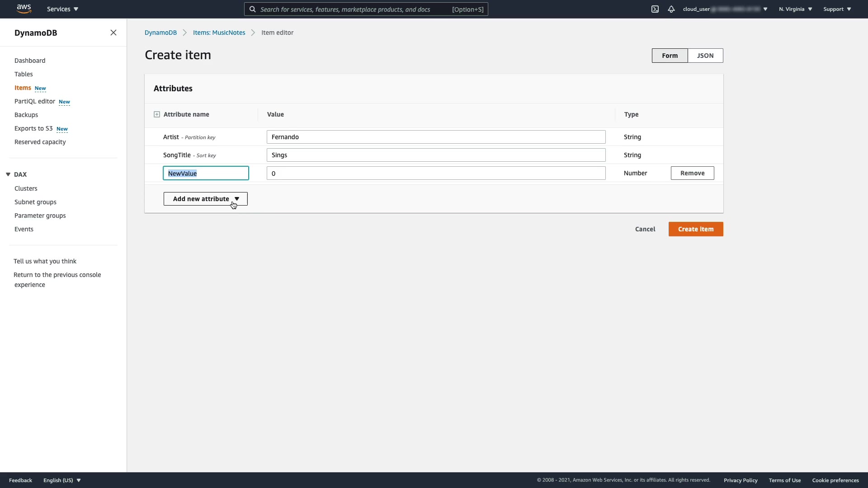Open the N. Virginia region selector

(x=795, y=9)
